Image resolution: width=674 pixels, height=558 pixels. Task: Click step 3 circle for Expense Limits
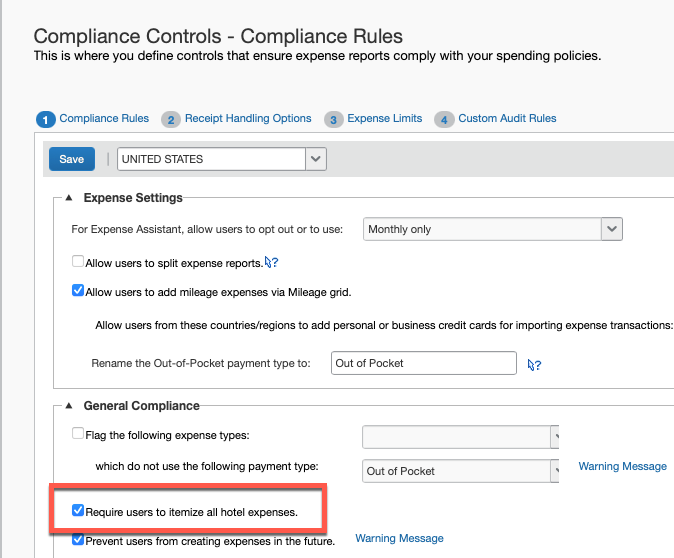coord(334,119)
